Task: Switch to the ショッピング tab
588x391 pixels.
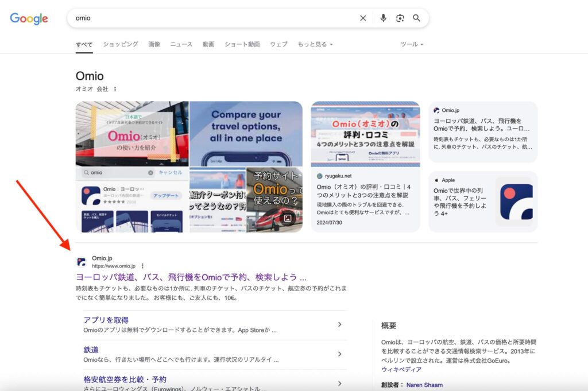Action: (x=121, y=44)
